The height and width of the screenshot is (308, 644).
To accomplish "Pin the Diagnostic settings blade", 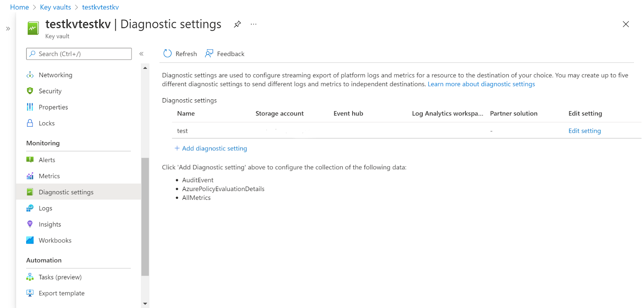I will coord(237,24).
